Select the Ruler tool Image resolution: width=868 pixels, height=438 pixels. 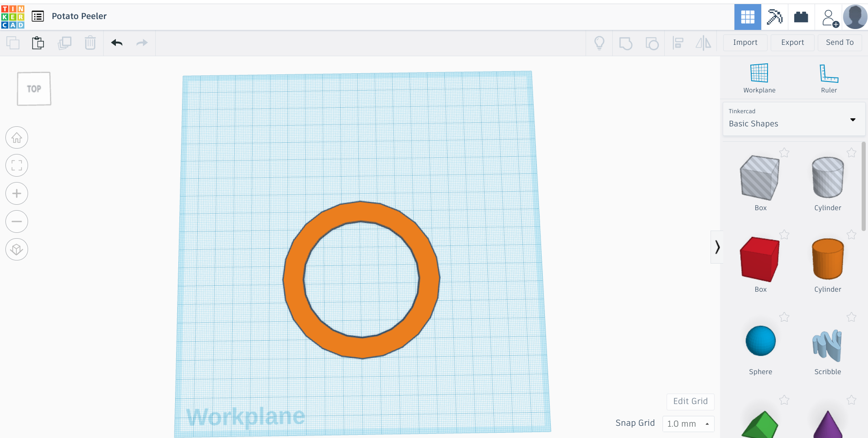pos(829,78)
